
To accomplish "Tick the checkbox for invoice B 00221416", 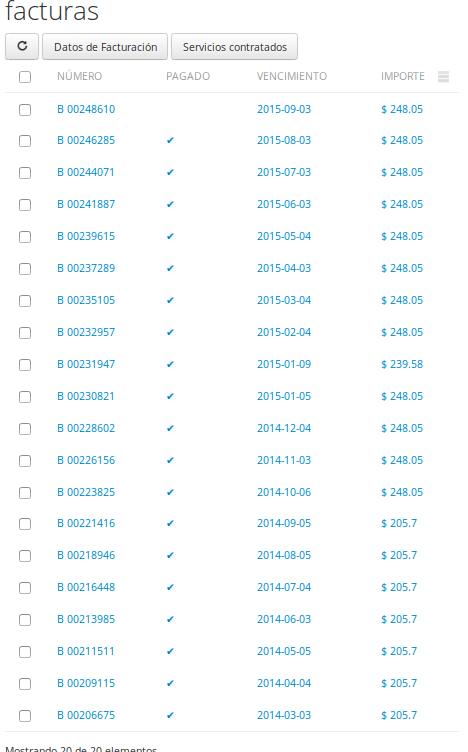I will click(25, 524).
